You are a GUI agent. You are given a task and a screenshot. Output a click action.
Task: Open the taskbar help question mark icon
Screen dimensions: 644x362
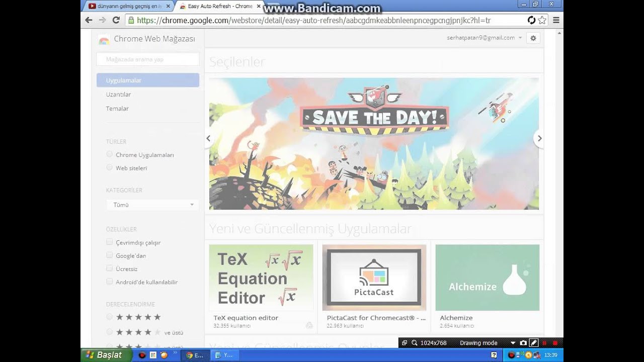point(494,355)
